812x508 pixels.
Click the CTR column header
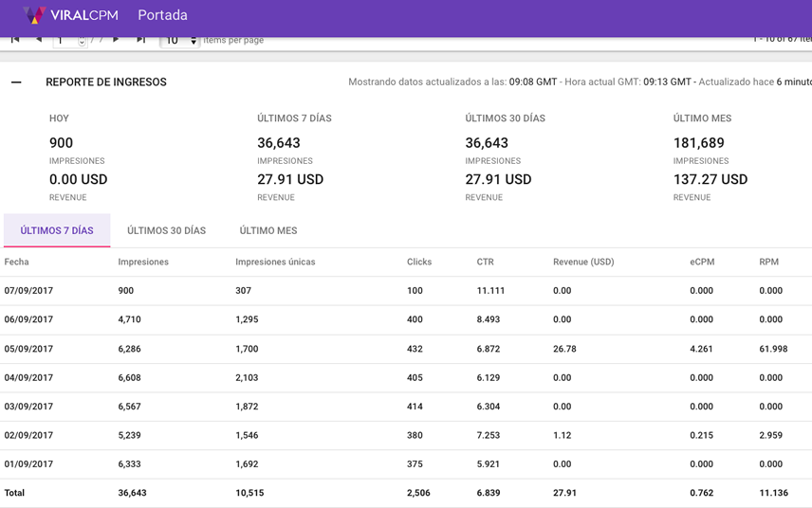coord(485,262)
